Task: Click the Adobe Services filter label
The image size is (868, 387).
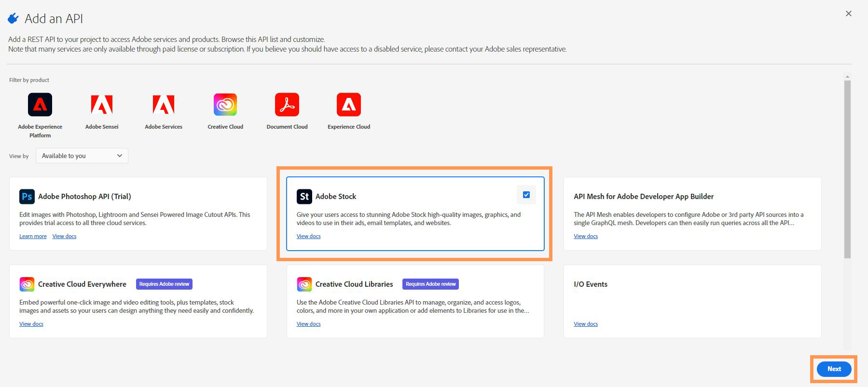Action: tap(164, 127)
